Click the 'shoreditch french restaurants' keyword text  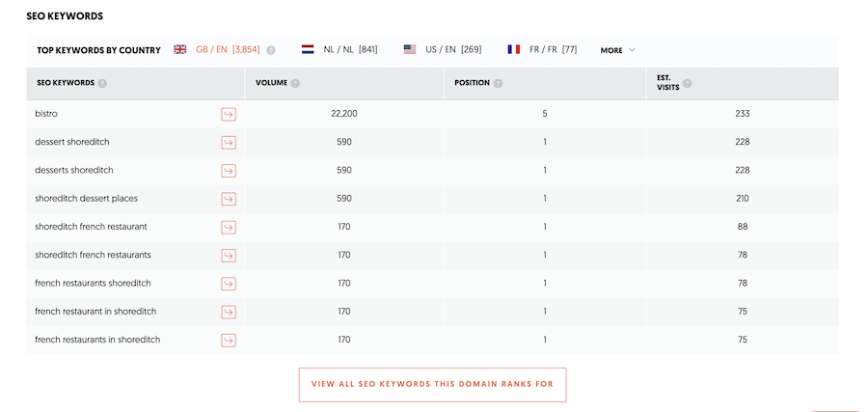[93, 255]
